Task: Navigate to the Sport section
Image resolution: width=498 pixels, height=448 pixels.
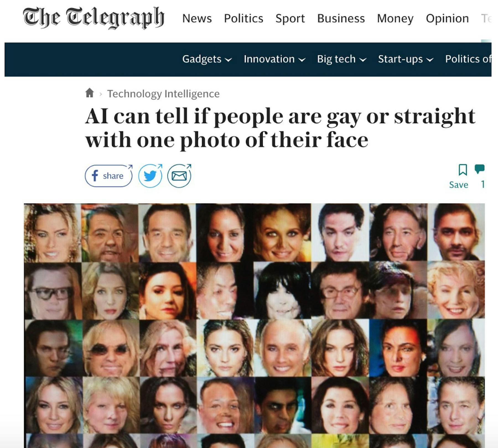Action: tap(290, 19)
